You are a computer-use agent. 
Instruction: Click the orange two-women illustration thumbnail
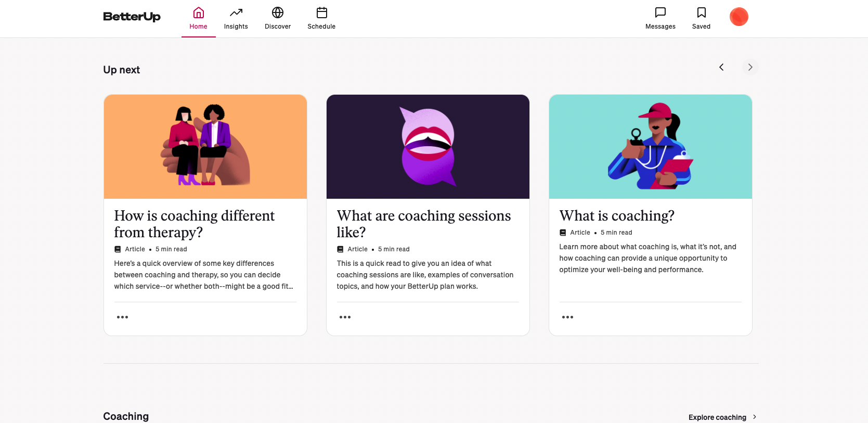coord(205,147)
